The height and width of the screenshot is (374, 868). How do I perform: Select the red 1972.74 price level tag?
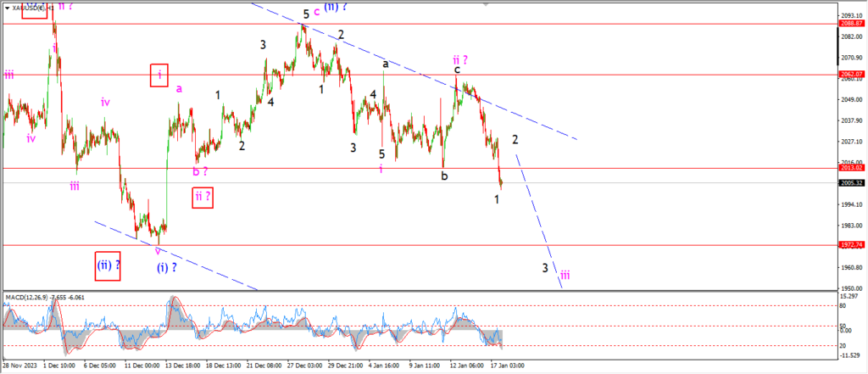coord(853,244)
